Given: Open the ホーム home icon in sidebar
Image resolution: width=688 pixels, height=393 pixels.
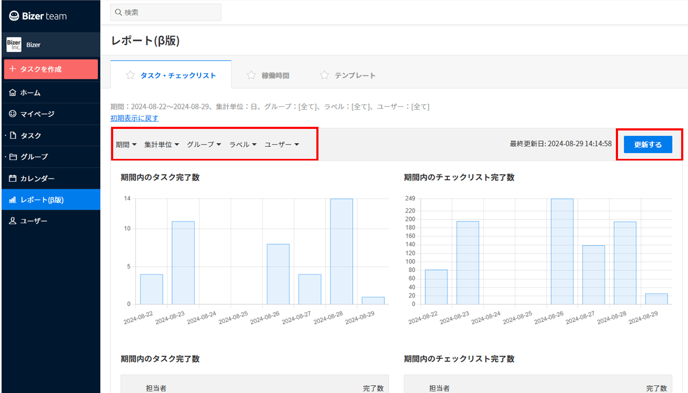Looking at the screenshot, I should click(x=13, y=93).
